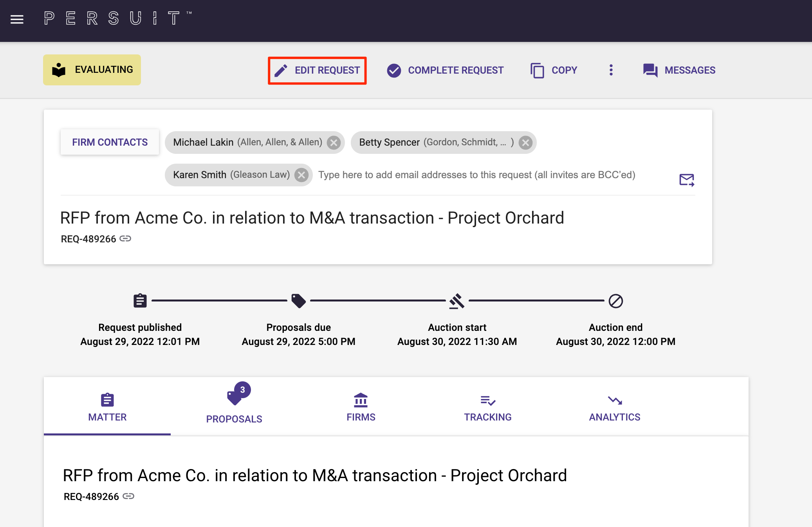The width and height of the screenshot is (812, 527).
Task: Click the Firm Contacts button
Action: pos(110,142)
